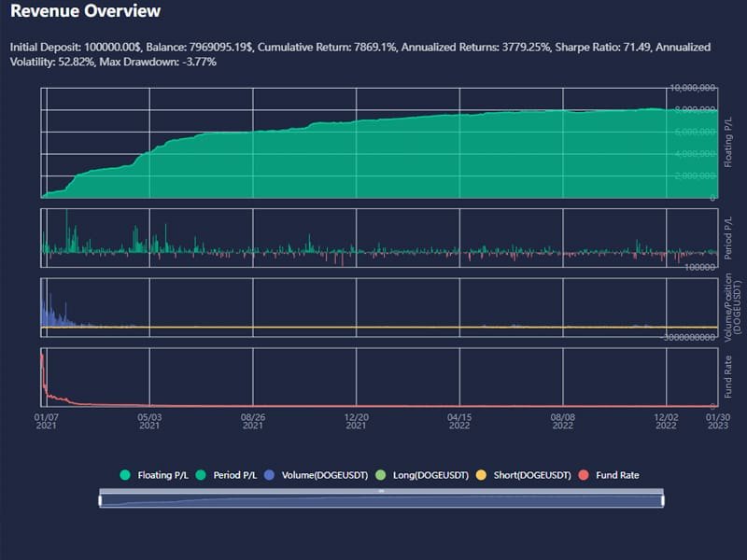The height and width of the screenshot is (560, 747).
Task: Click the middle of the data zoom range bar
Action: pos(381,501)
